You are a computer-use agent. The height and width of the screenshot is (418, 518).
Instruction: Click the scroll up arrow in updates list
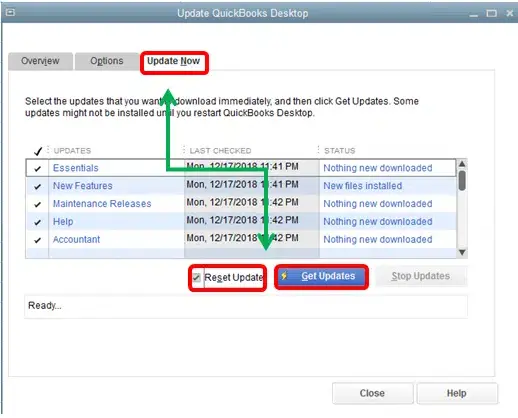point(462,164)
